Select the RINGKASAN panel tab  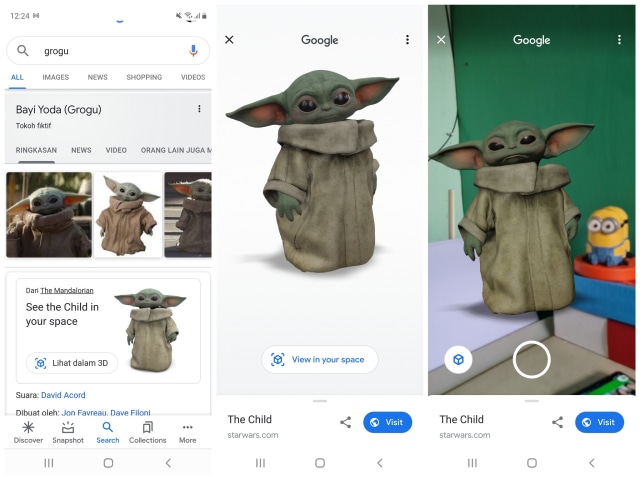36,150
